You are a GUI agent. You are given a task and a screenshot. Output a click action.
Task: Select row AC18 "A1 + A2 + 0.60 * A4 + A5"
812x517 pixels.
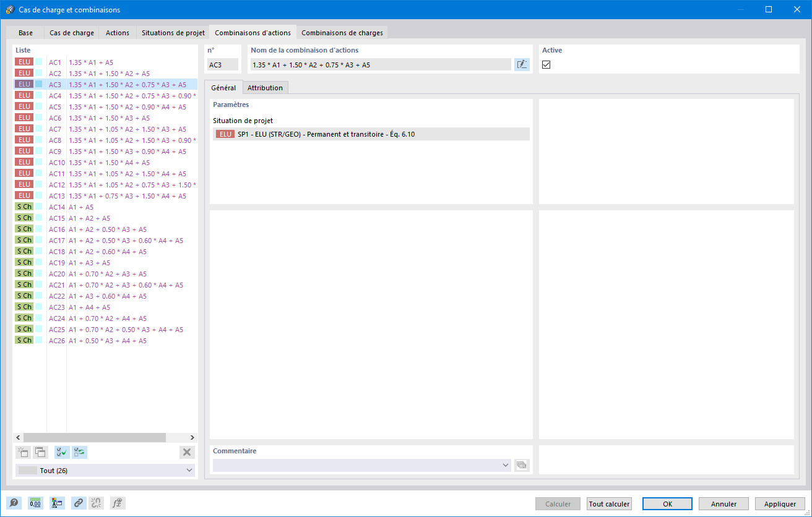[x=105, y=251]
